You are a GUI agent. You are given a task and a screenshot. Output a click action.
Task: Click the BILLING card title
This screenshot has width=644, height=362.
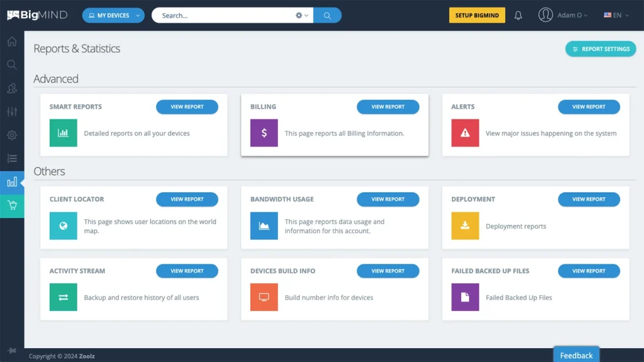pos(264,106)
